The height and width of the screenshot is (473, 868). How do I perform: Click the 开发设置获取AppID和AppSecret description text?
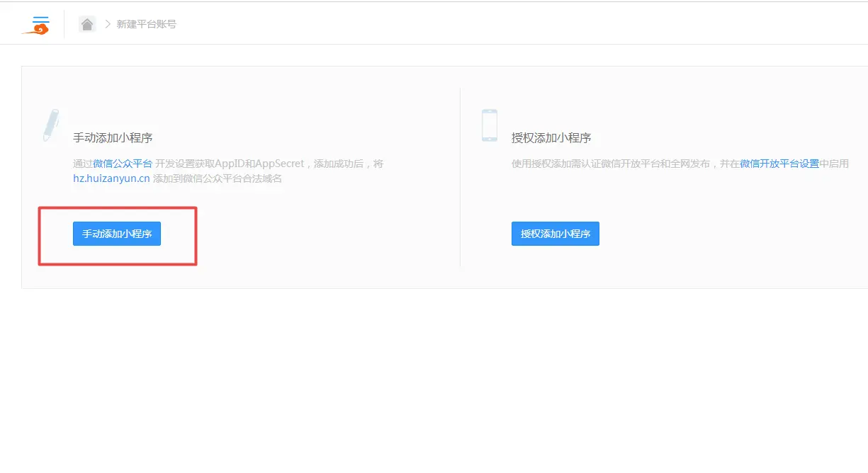(x=230, y=164)
